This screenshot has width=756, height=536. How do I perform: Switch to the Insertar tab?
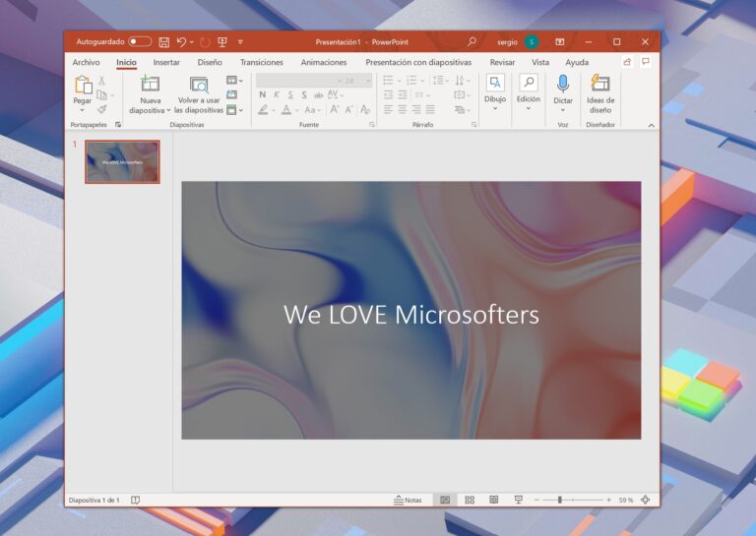click(166, 62)
